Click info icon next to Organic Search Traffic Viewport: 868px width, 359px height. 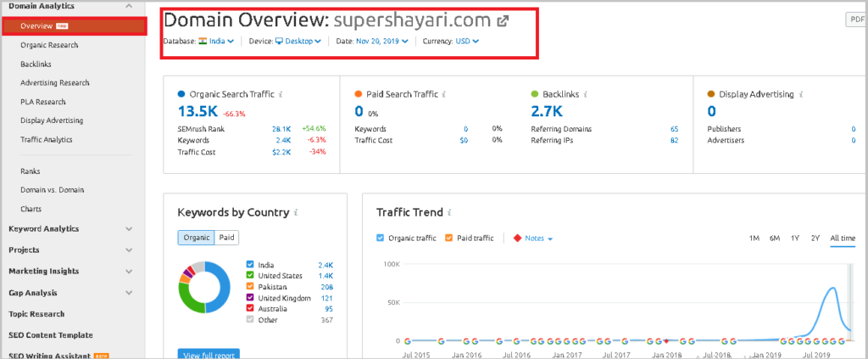[x=281, y=95]
